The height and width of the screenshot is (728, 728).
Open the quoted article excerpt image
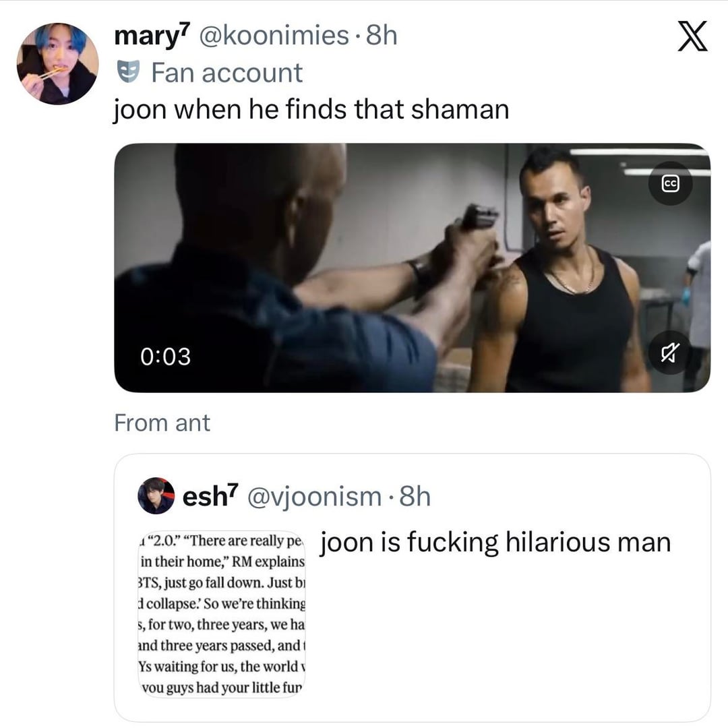[222, 613]
